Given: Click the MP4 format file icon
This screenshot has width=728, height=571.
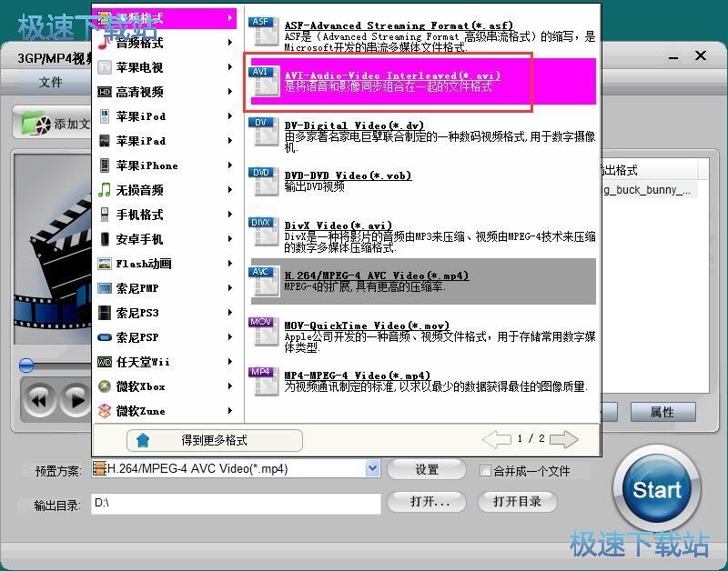Looking at the screenshot, I should coord(264,381).
